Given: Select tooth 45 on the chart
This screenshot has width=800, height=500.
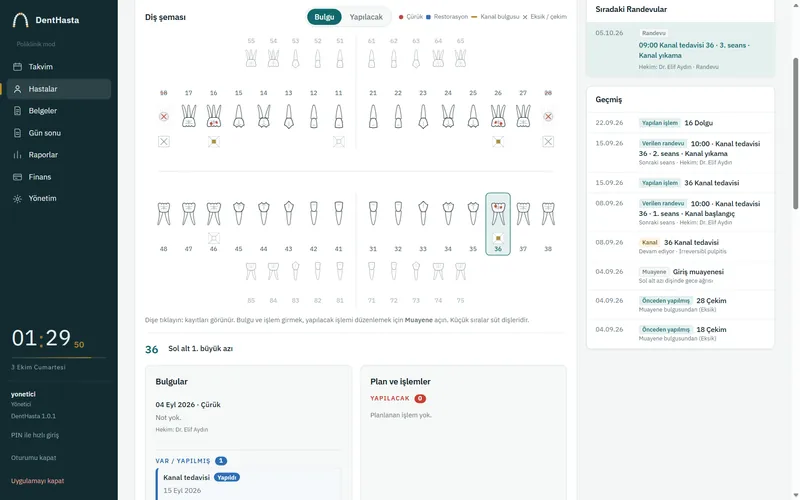Looking at the screenshot, I should click(x=238, y=213).
